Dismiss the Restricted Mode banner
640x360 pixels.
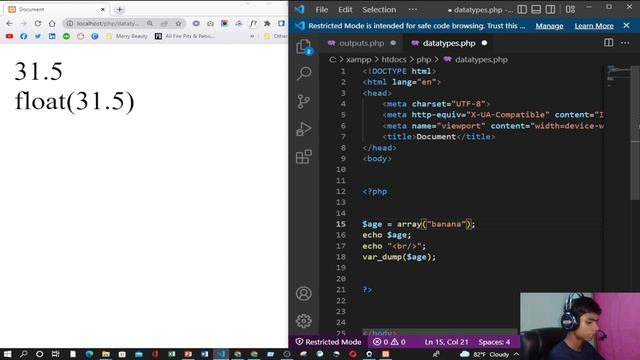(627, 25)
